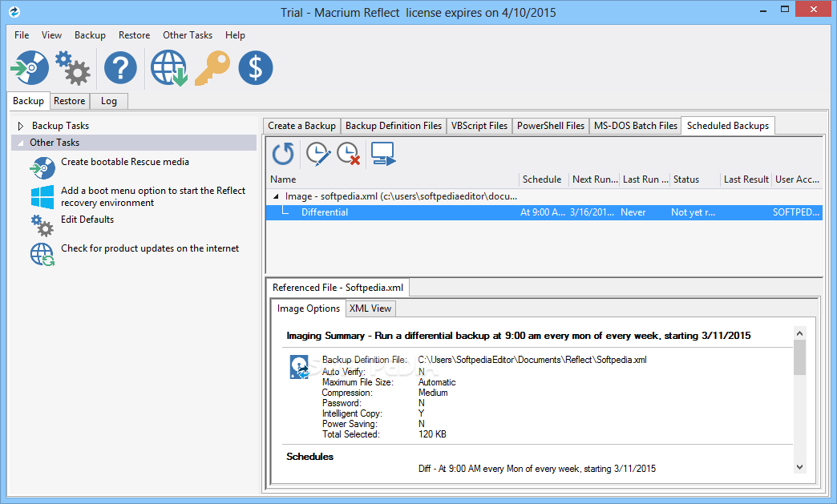Open the Restore menu
837x504 pixels.
click(x=135, y=35)
